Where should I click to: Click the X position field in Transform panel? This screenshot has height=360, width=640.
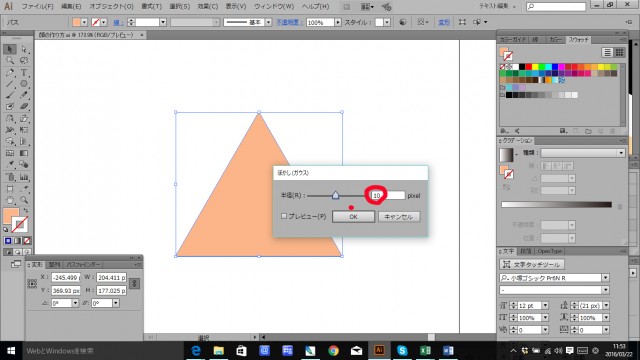[x=66, y=277]
